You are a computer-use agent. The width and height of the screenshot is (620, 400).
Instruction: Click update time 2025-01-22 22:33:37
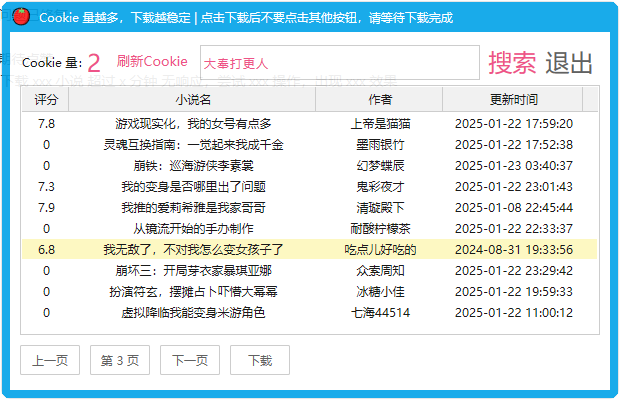point(514,228)
